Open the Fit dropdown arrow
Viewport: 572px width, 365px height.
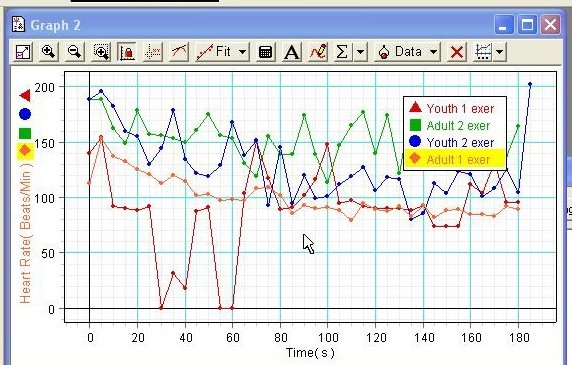(x=243, y=52)
